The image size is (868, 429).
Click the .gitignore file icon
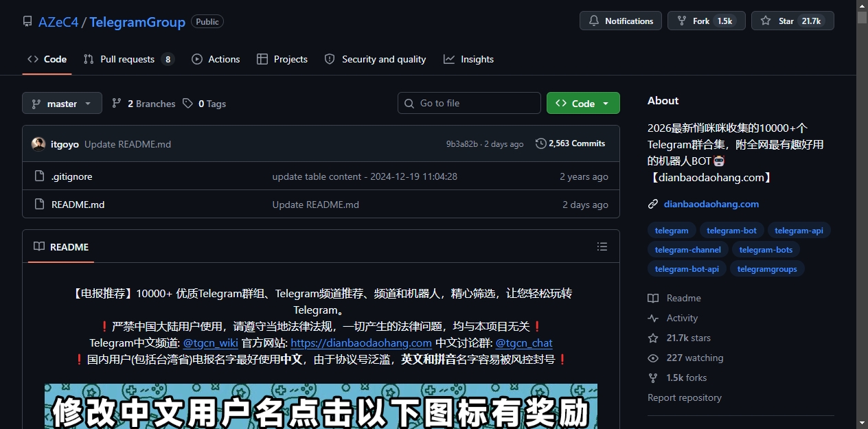(40, 176)
